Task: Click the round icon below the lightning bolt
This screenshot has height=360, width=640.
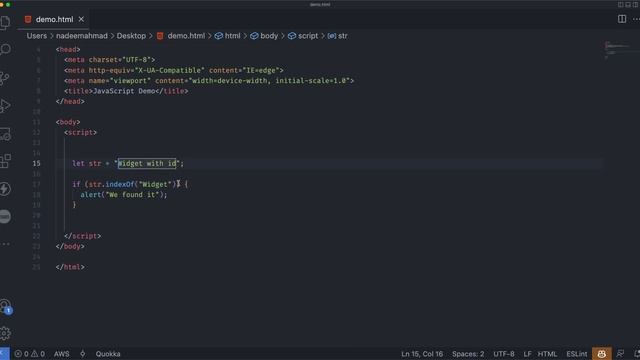Action: 5,216
